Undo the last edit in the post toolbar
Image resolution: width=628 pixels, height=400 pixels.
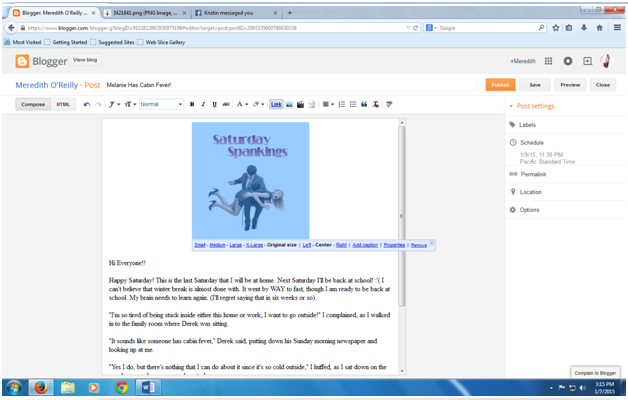[87, 105]
